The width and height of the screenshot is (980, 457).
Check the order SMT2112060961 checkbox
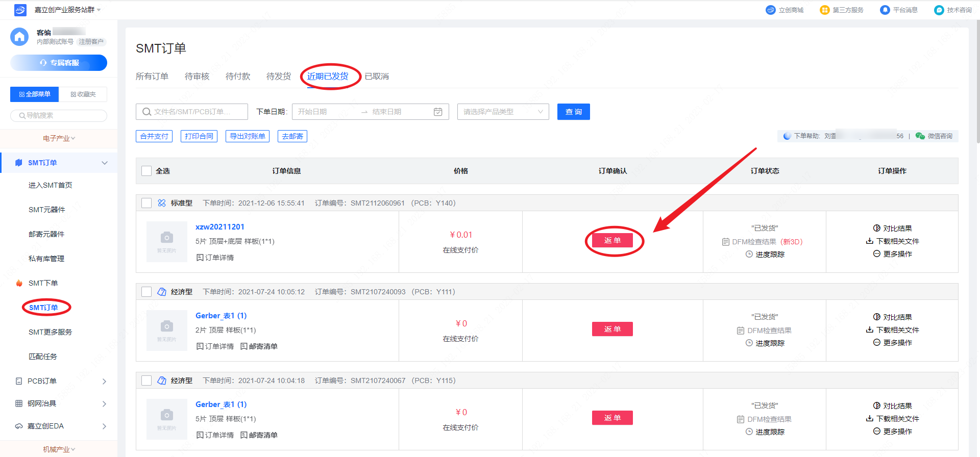click(x=146, y=203)
